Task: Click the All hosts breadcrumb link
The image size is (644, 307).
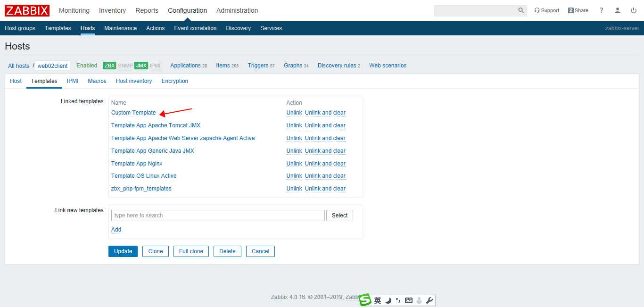Action: point(19,66)
